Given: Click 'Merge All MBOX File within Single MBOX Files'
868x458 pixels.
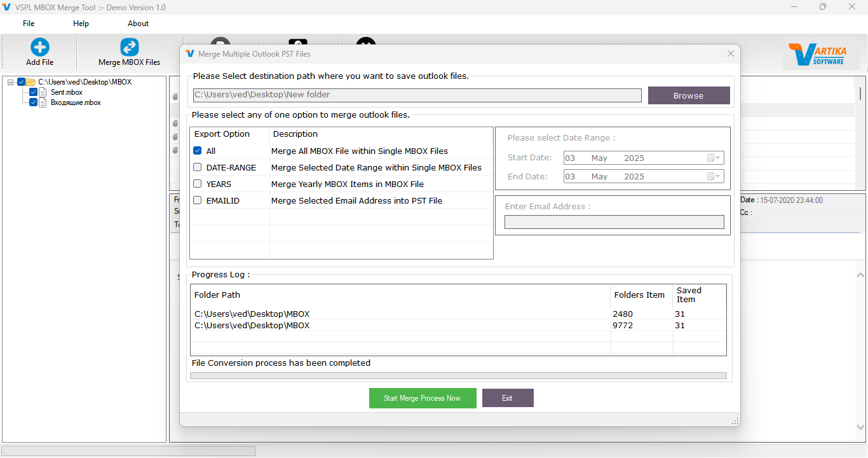Looking at the screenshot, I should [x=360, y=151].
